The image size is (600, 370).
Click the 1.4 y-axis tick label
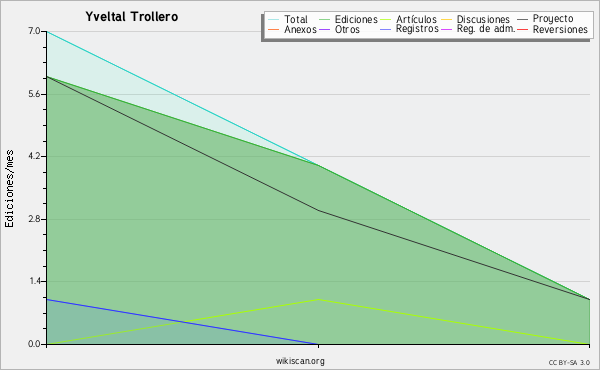click(x=34, y=282)
